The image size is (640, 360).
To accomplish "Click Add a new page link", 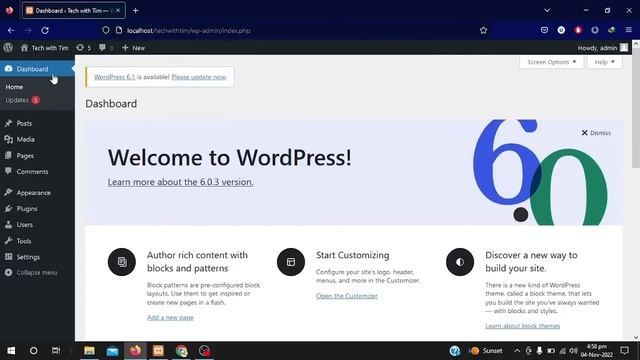I will click(170, 317).
